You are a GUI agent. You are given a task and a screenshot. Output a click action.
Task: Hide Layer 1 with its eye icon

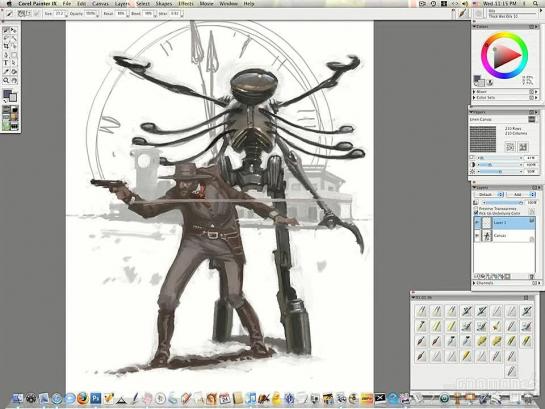(x=477, y=222)
